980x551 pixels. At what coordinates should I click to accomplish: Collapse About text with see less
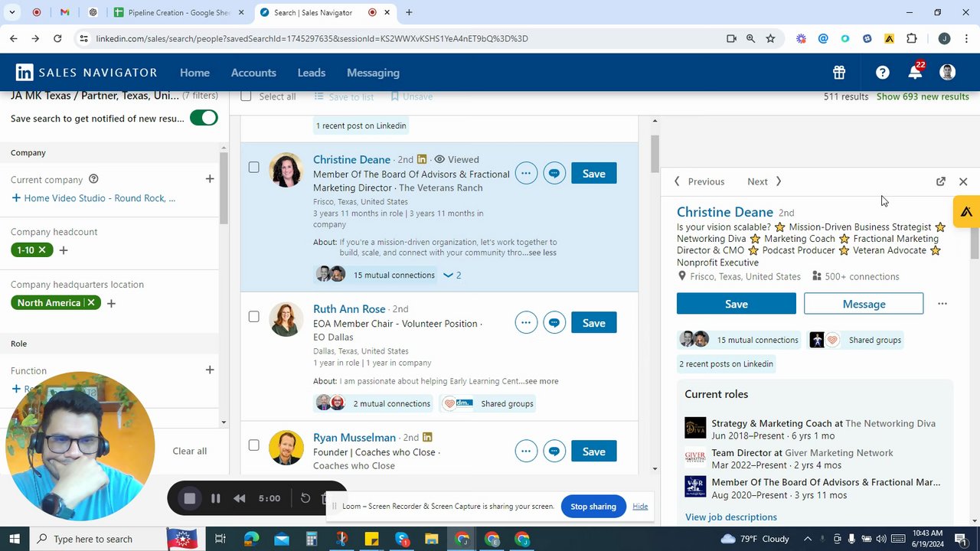(x=542, y=253)
